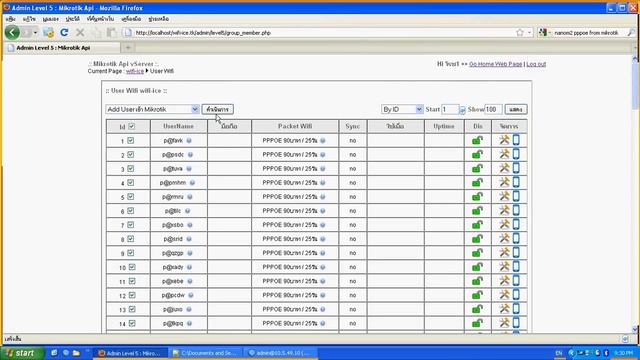Open the last Firefox menu bar item
640x360 pixels.
tap(159, 19)
